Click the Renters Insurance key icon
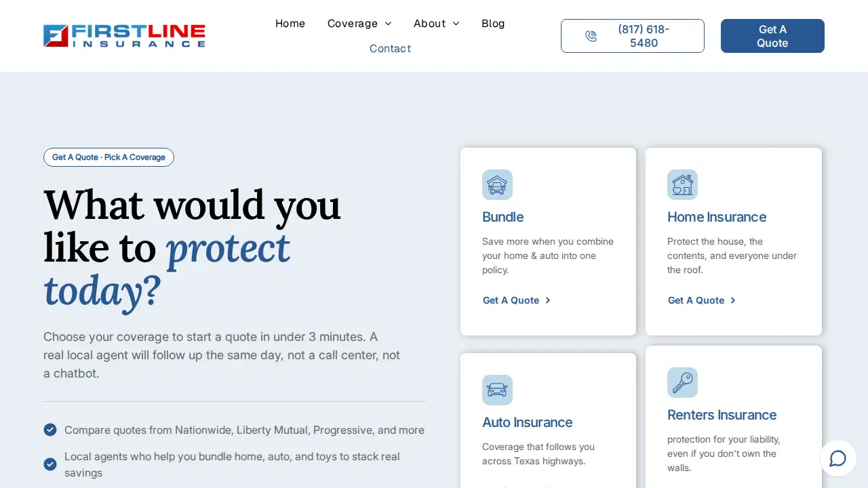This screenshot has width=868, height=488. (x=682, y=382)
